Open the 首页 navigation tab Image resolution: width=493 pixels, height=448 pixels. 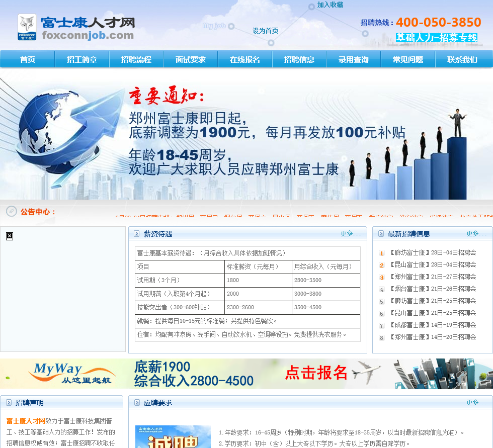pos(27,59)
